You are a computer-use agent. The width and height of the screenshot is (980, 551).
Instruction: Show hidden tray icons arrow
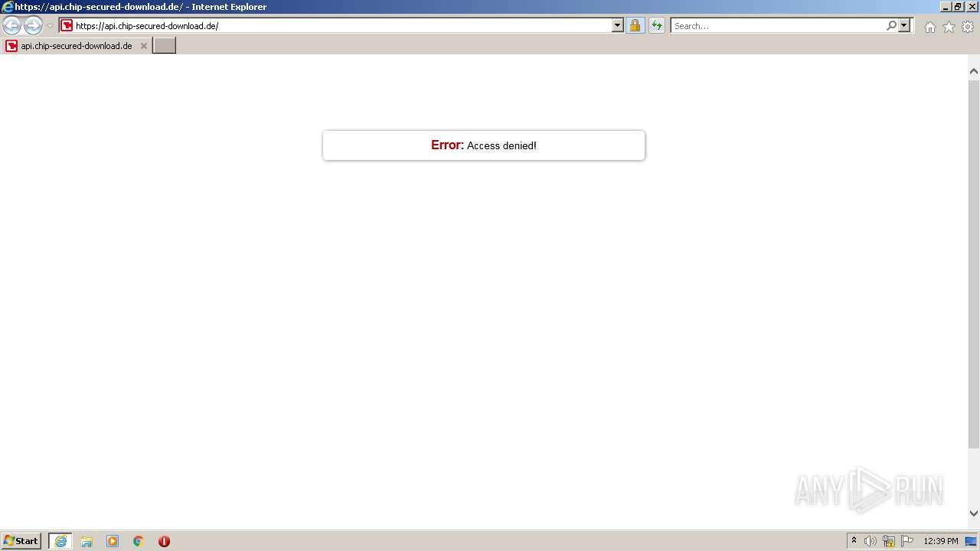point(854,541)
